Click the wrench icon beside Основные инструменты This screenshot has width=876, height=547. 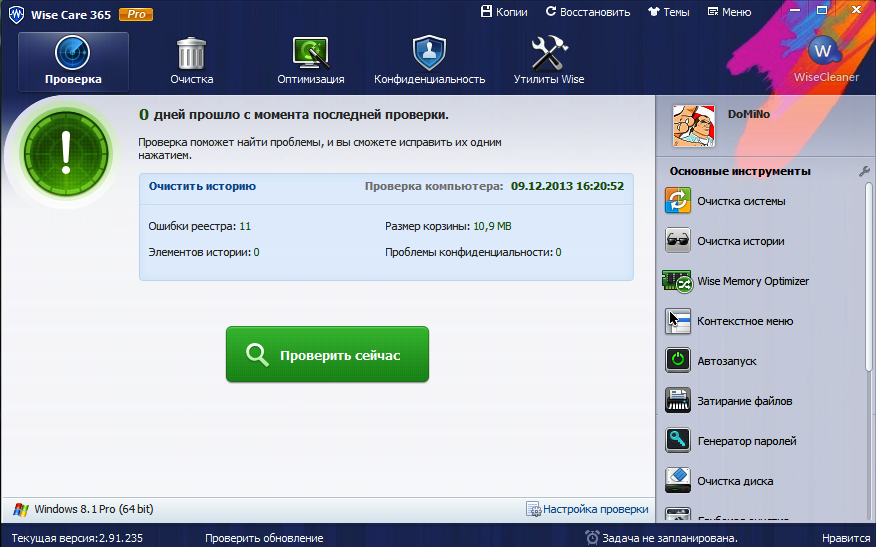coord(864,172)
